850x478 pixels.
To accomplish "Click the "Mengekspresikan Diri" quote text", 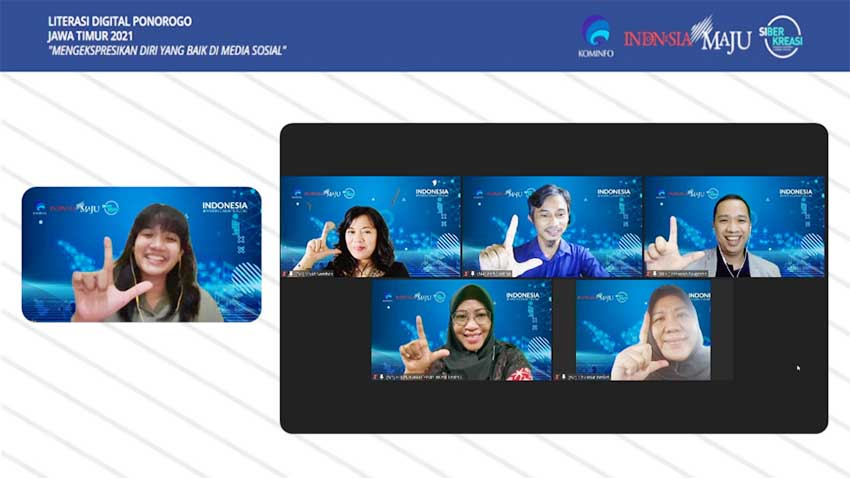I will pyautogui.click(x=167, y=49).
